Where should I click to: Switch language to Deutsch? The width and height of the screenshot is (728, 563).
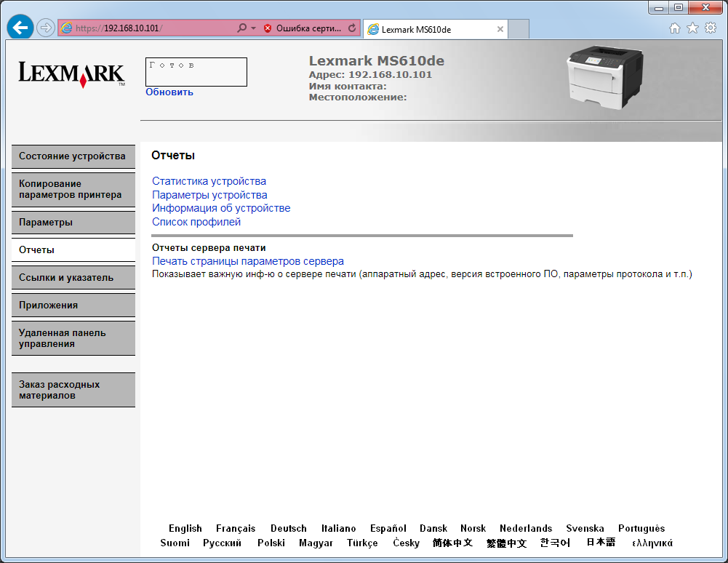pyautogui.click(x=288, y=529)
